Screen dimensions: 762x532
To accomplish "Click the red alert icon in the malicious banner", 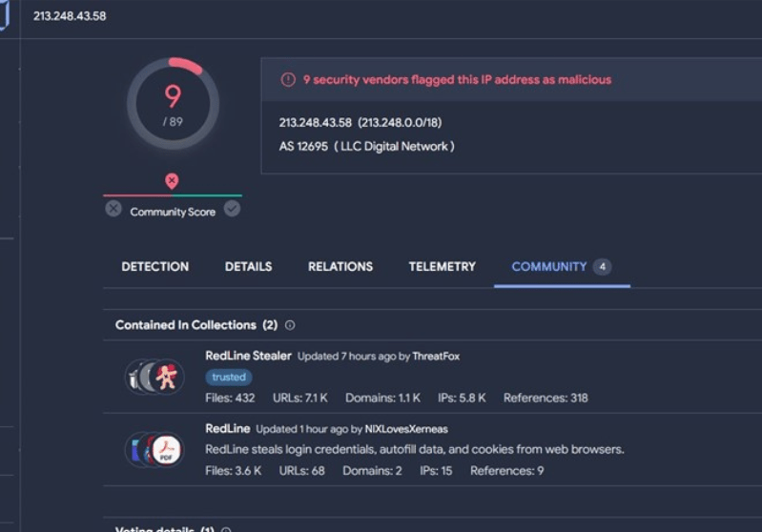I will click(x=288, y=80).
